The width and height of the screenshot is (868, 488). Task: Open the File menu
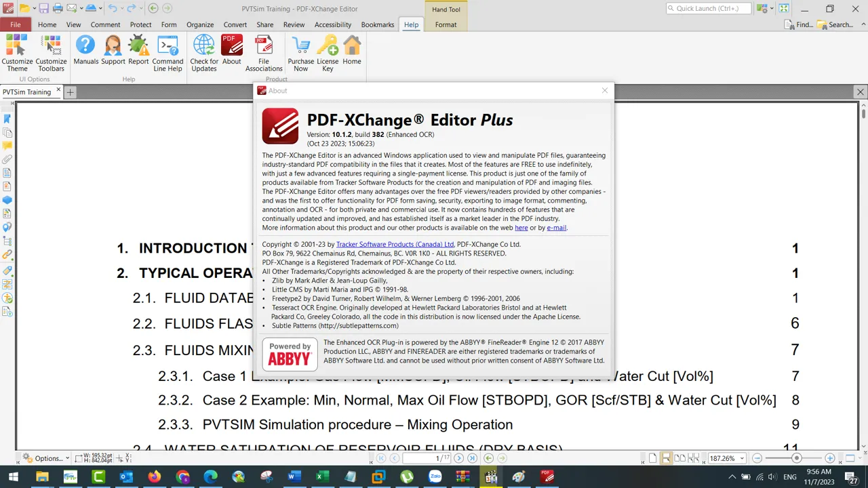tap(15, 24)
